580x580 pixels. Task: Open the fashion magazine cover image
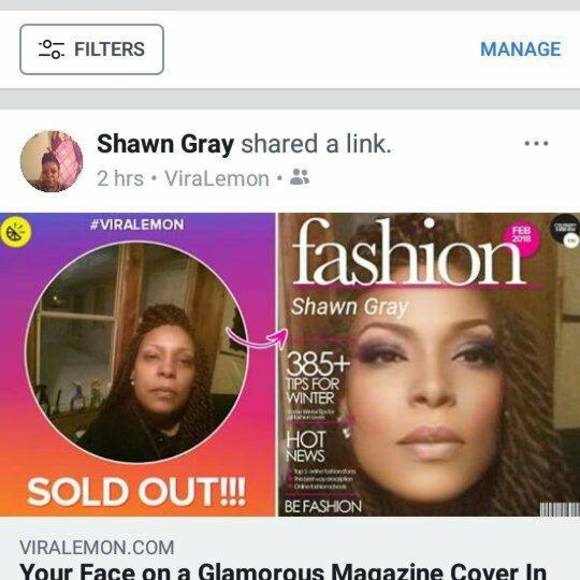pyautogui.click(x=429, y=364)
